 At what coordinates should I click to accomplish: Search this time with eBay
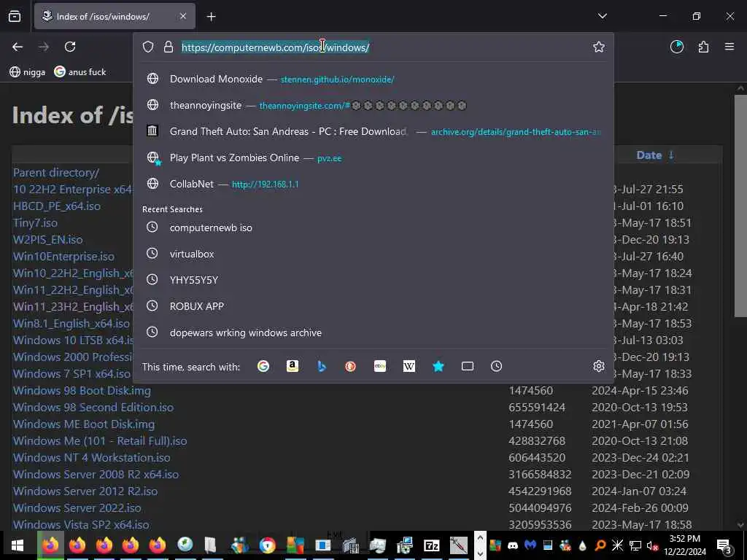click(379, 366)
